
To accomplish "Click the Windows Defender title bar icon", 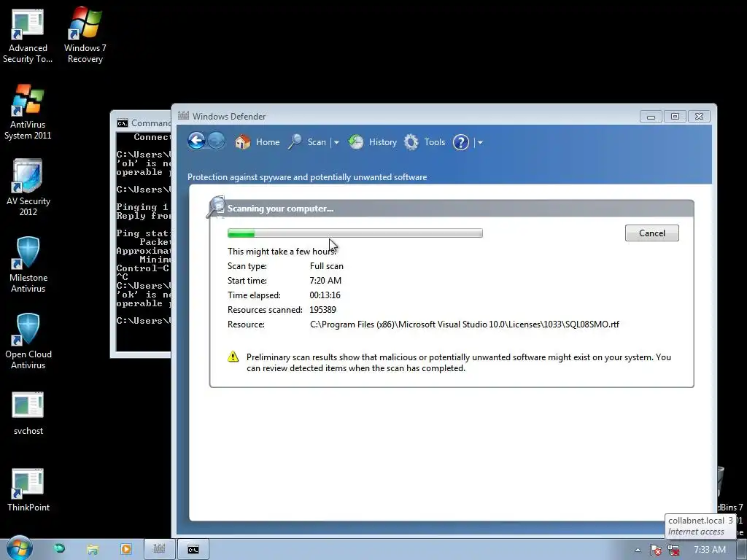I will pos(183,116).
